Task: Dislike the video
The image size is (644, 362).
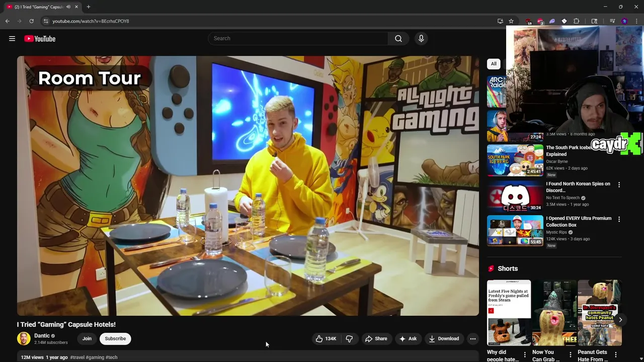Action: pos(349,338)
